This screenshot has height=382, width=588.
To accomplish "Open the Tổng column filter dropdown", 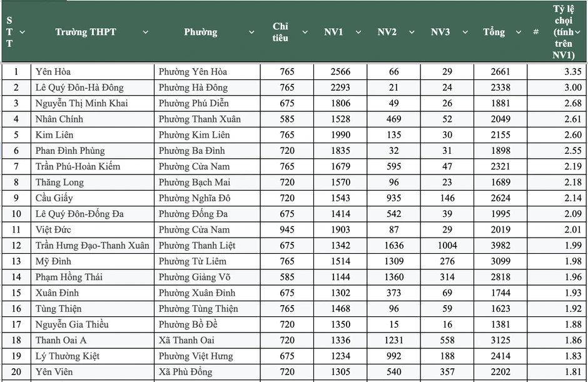I will point(518,33).
